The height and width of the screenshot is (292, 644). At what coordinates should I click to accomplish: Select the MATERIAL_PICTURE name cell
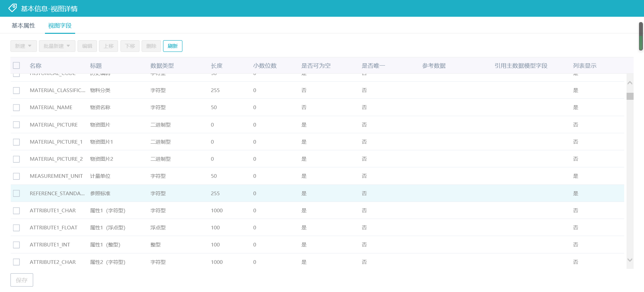[54, 125]
